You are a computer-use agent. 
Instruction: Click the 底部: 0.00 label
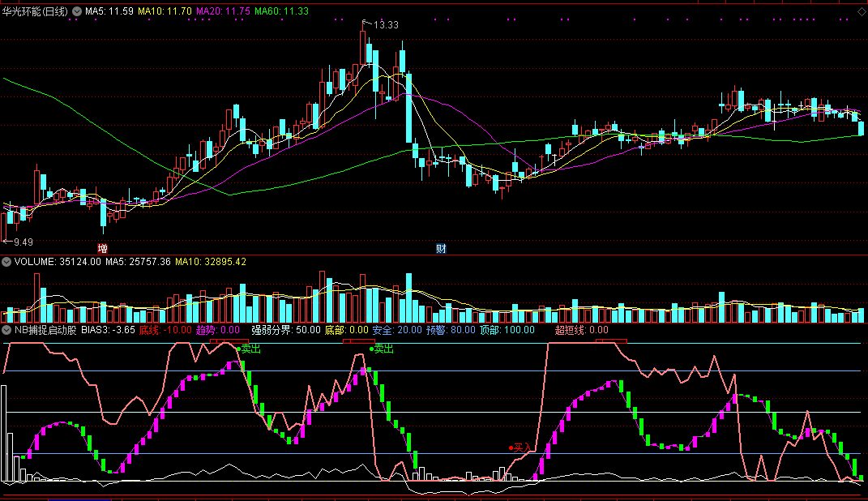346,330
